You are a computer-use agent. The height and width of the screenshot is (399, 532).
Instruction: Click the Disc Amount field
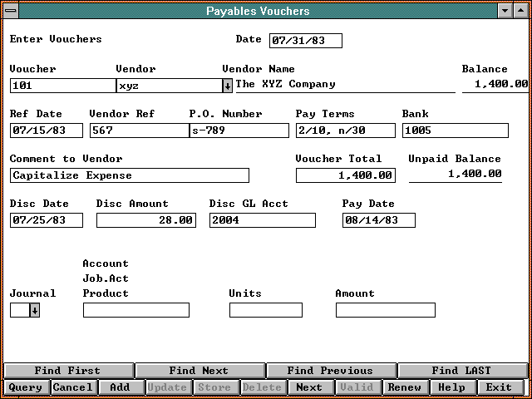tap(146, 220)
